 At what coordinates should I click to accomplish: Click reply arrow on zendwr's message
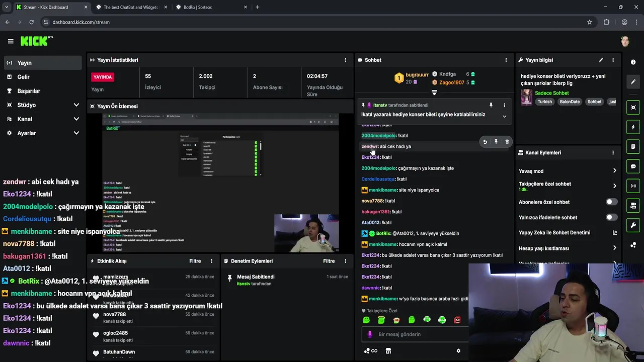[485, 142]
